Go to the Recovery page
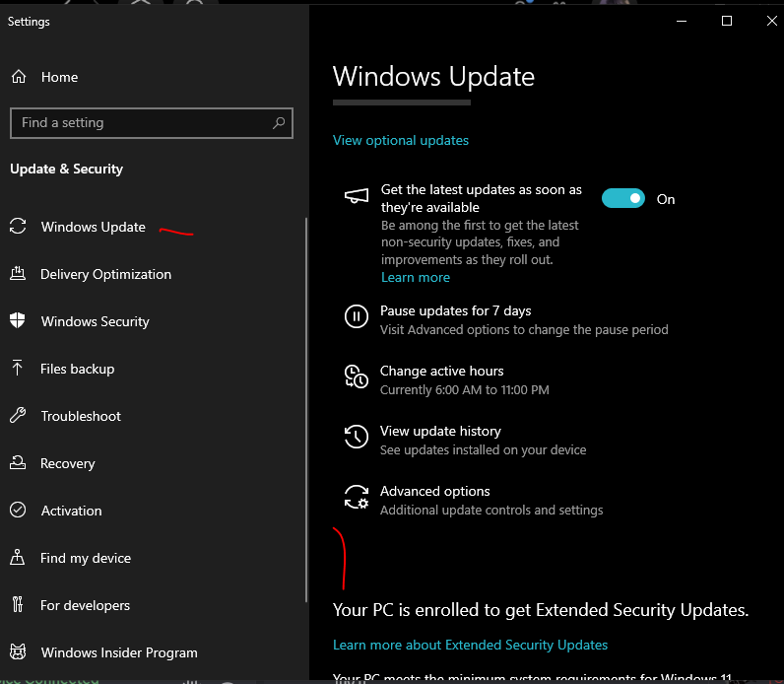784x684 pixels. [68, 463]
